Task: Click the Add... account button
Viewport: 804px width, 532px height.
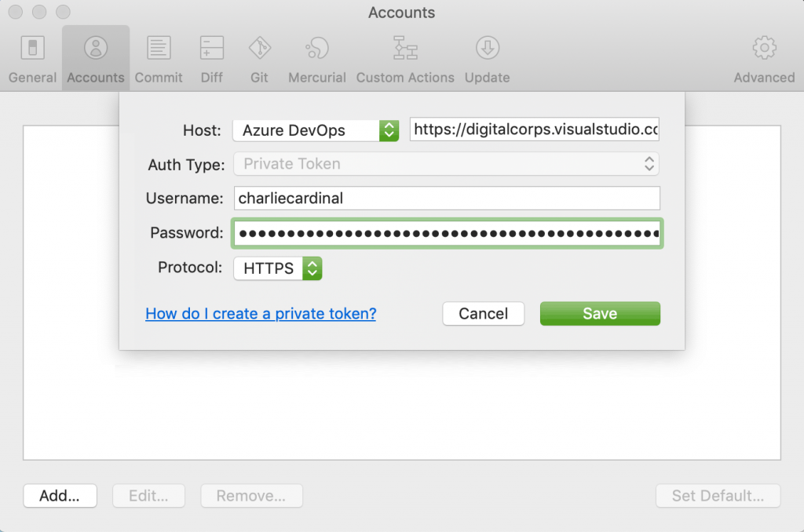Action: [x=60, y=496]
